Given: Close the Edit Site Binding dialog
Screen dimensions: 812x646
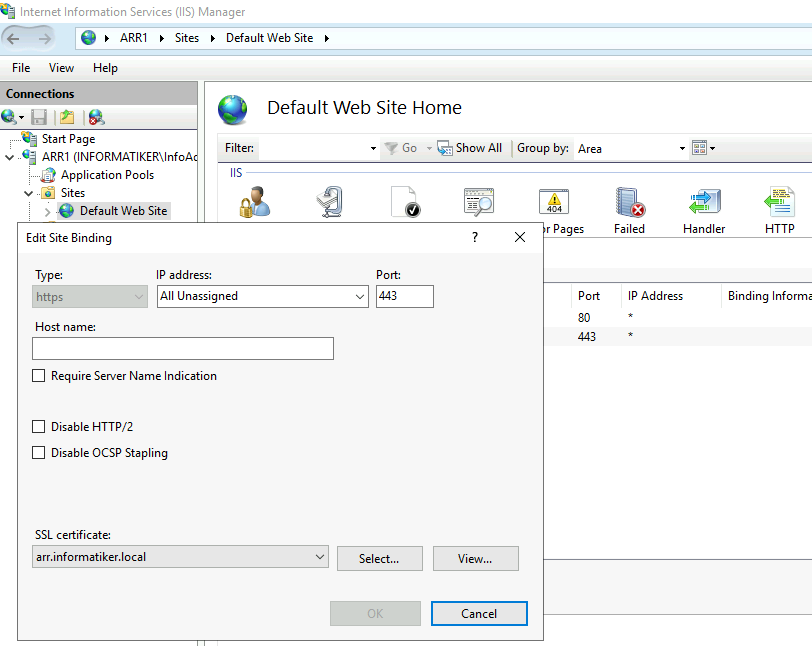Looking at the screenshot, I should click(520, 237).
